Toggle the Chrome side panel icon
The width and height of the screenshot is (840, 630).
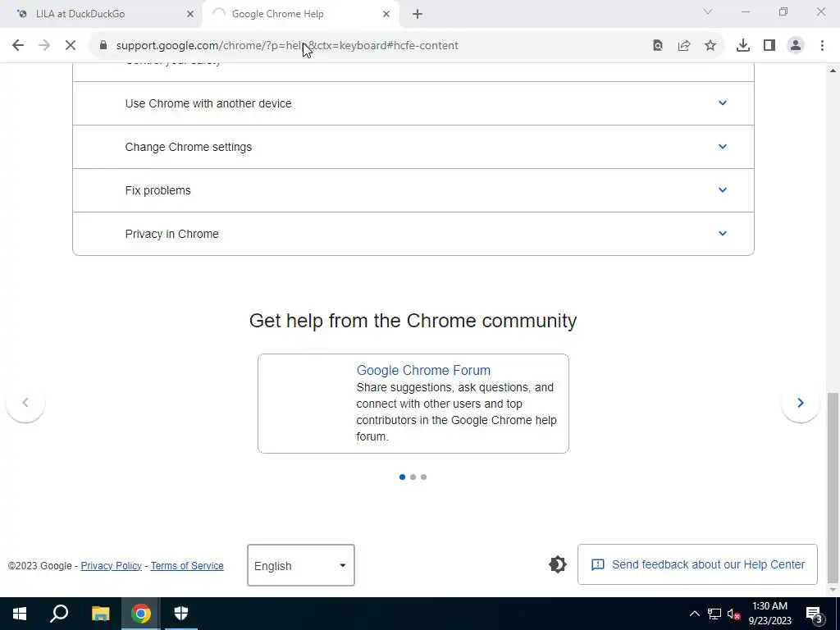[x=769, y=46]
